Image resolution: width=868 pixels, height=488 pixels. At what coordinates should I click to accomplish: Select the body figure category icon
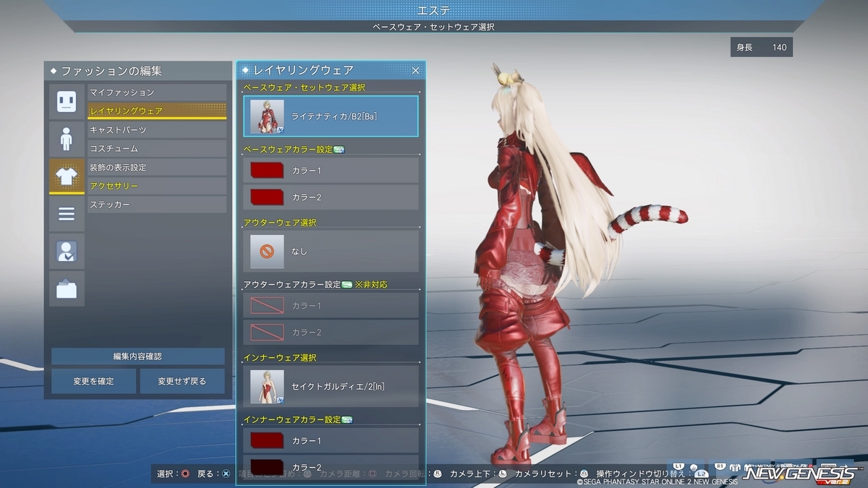point(67,139)
